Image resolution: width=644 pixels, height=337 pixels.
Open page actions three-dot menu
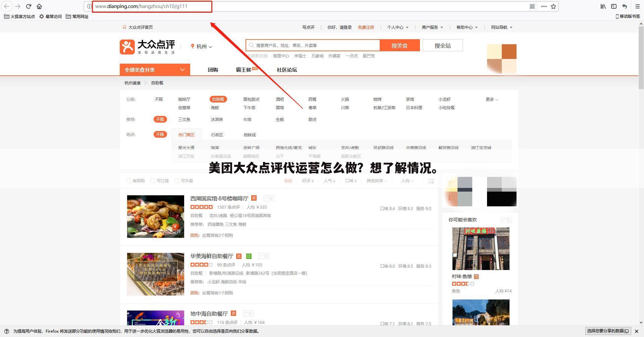544,6
